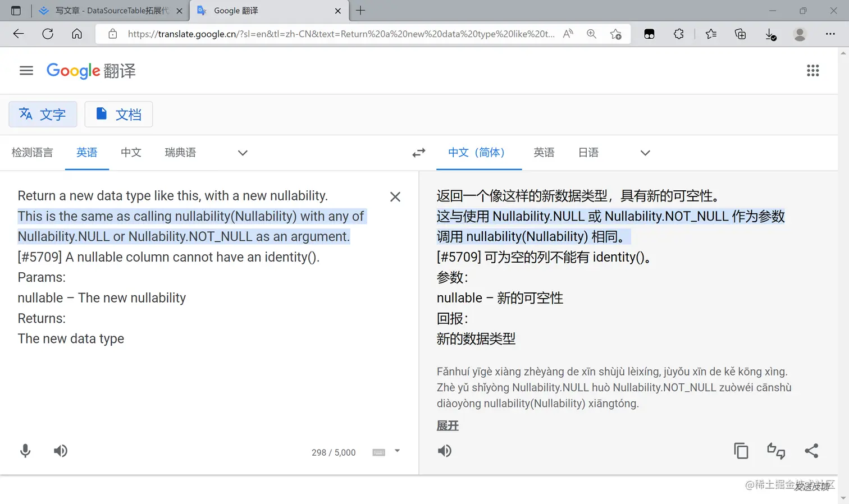The height and width of the screenshot is (504, 849).
Task: Select 日语 as the target language
Action: (x=588, y=153)
